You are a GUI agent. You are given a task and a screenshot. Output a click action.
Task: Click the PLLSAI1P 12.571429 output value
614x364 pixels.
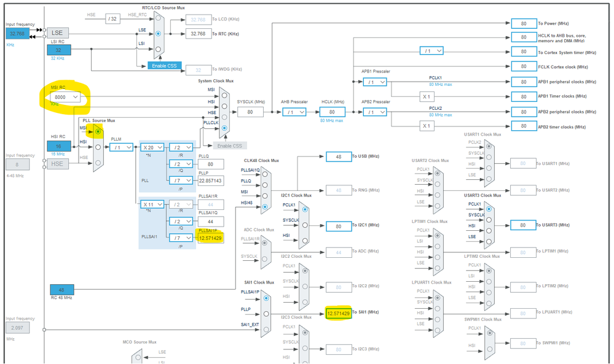(x=210, y=238)
